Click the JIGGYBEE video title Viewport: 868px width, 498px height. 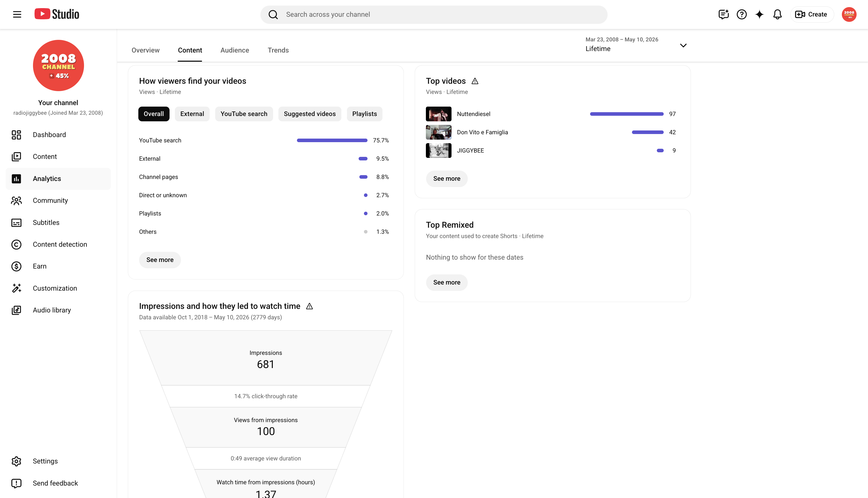click(x=470, y=151)
